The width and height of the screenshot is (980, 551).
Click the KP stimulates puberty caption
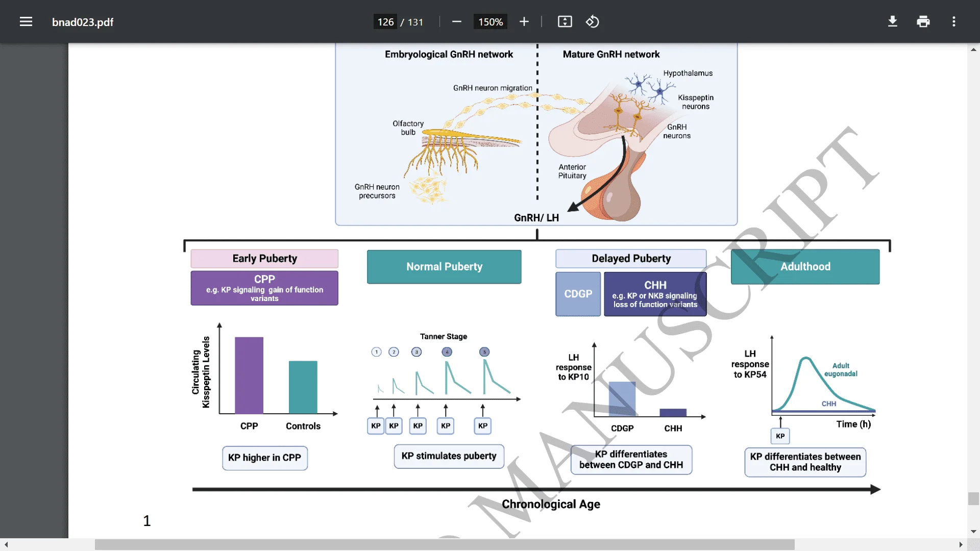pos(449,456)
